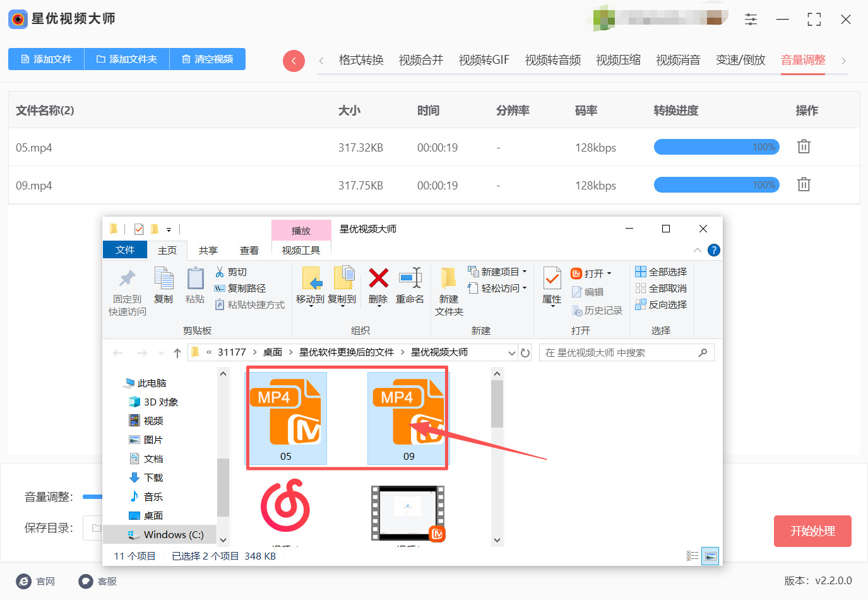Open Explorer 查看 ribbon tab
The height and width of the screenshot is (600, 868).
point(249,251)
